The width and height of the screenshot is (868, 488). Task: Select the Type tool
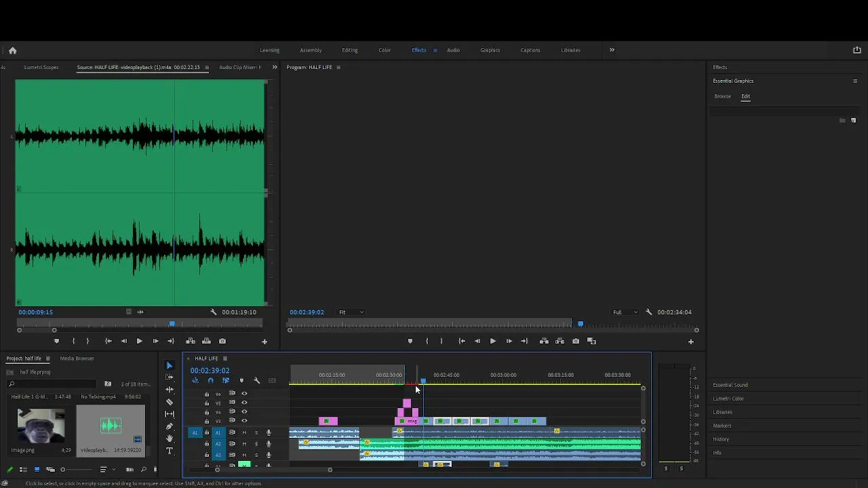point(170,451)
